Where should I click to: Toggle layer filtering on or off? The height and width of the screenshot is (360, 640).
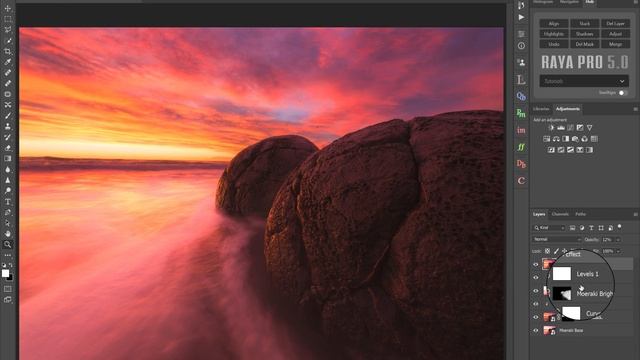tap(620, 226)
